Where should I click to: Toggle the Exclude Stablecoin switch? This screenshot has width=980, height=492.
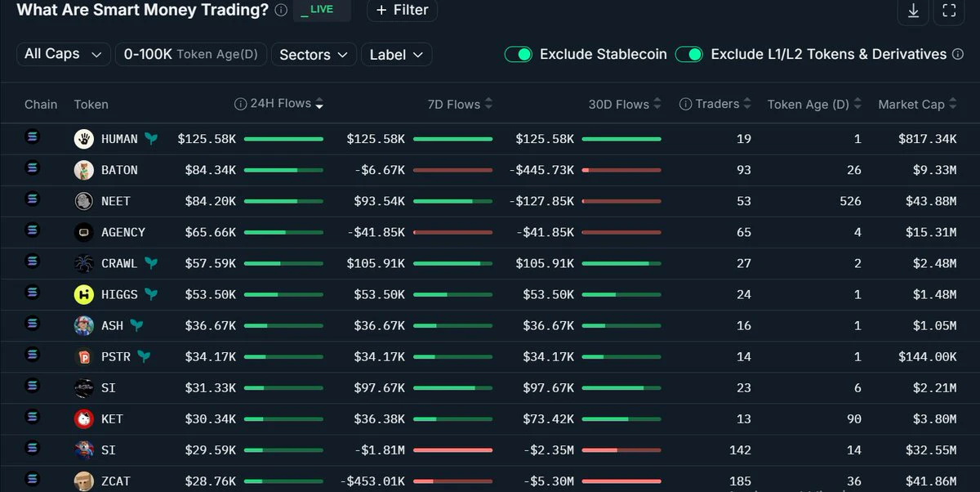coord(519,54)
